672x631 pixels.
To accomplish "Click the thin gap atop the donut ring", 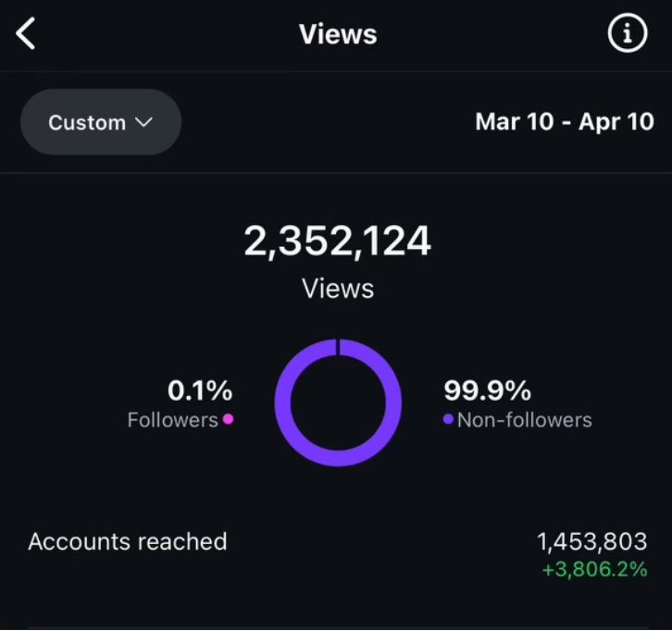I will coord(338,347).
